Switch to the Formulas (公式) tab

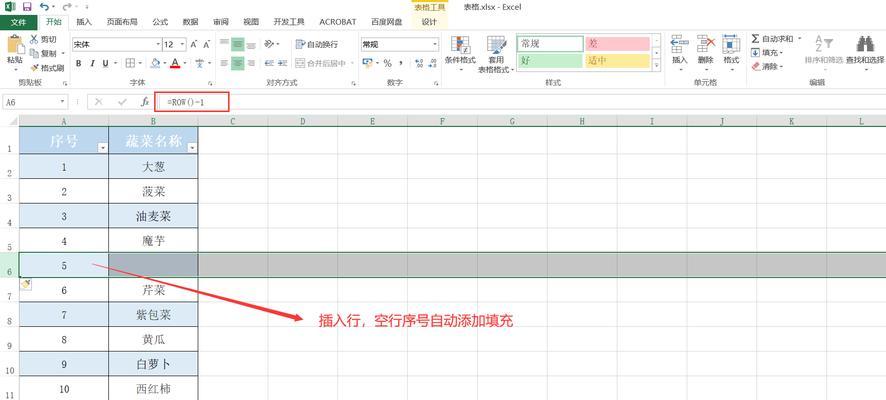pos(160,22)
